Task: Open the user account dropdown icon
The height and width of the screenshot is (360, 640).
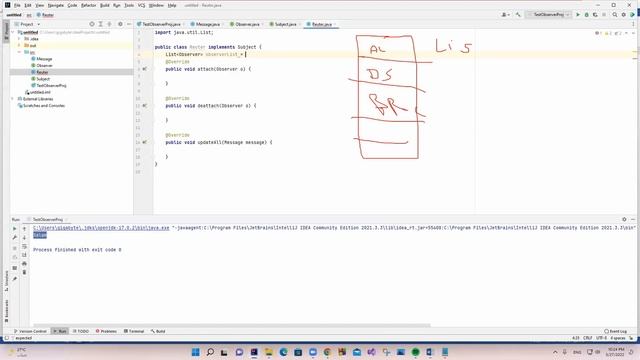Action: pyautogui.click(x=505, y=15)
